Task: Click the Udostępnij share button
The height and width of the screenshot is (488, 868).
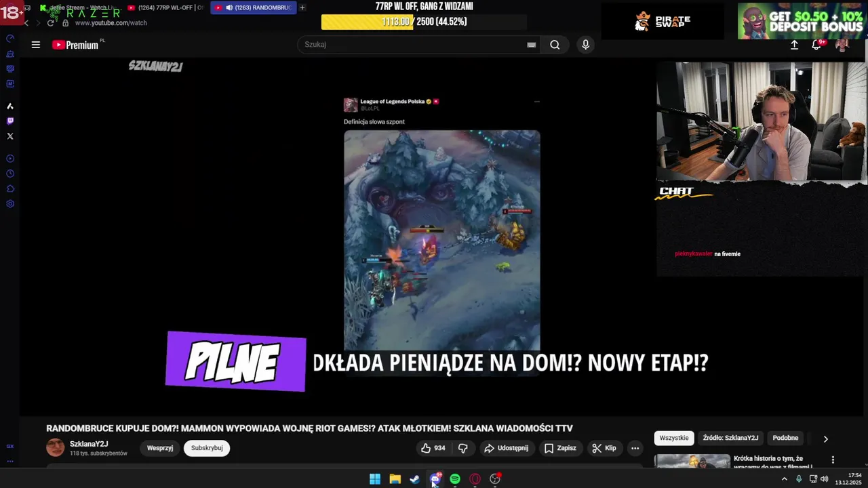Action: point(506,448)
